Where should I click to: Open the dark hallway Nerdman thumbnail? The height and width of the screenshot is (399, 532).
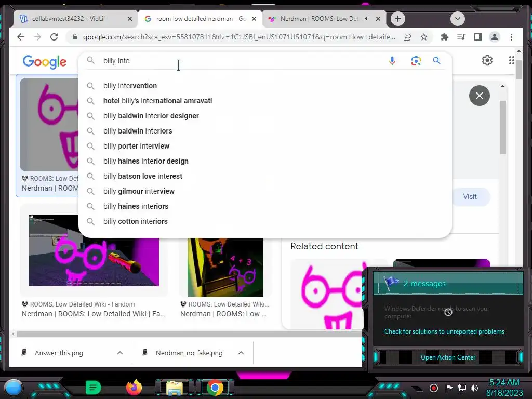tap(225, 268)
